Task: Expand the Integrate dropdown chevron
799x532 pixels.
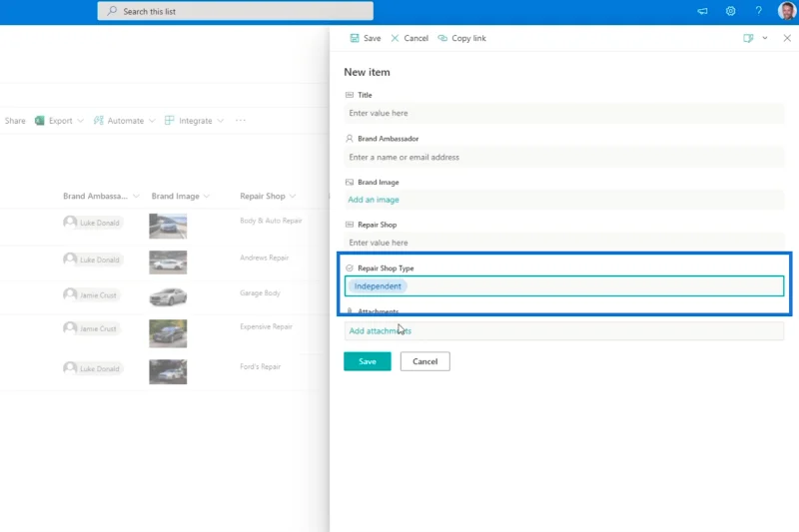Action: coord(220,121)
